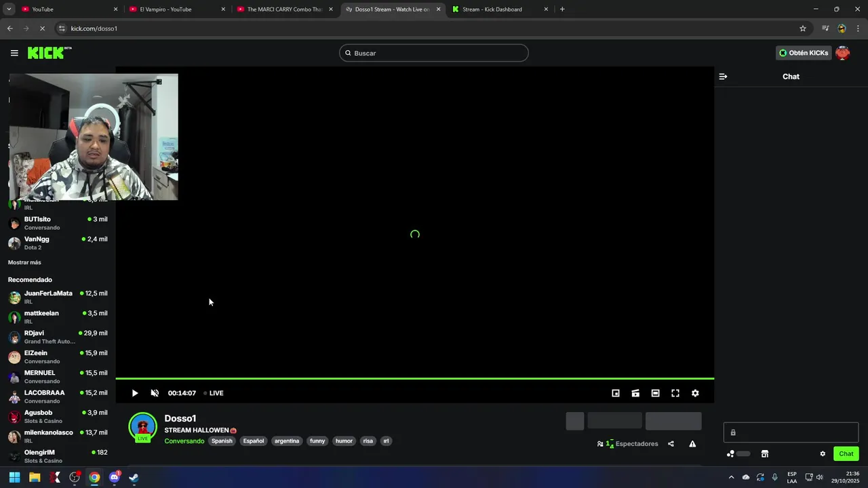This screenshot has height=488, width=868.
Task: Collapse the chat panel with arrow icon
Action: [x=723, y=77]
